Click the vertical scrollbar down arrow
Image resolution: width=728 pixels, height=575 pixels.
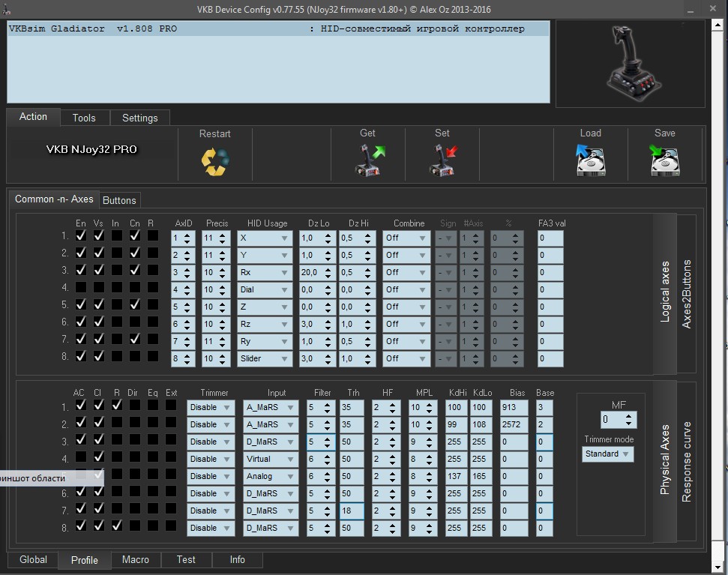(718, 567)
